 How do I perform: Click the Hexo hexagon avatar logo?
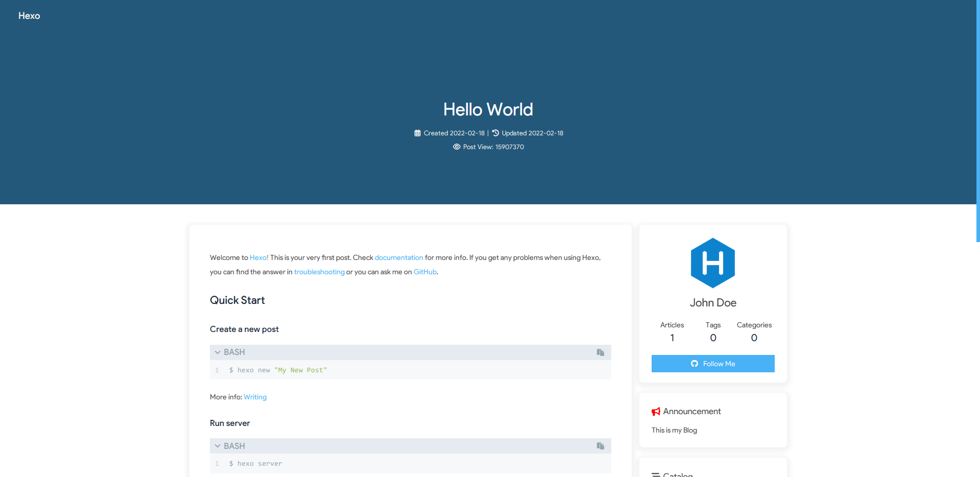tap(713, 263)
